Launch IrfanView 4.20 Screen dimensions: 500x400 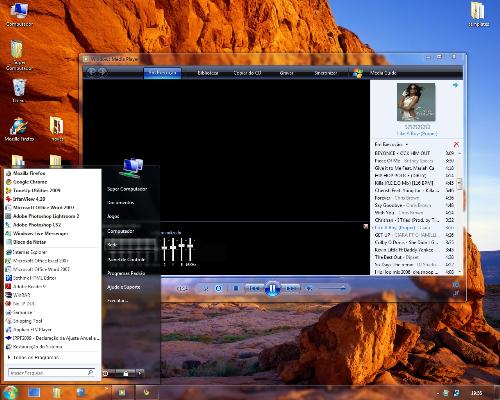(x=53, y=199)
